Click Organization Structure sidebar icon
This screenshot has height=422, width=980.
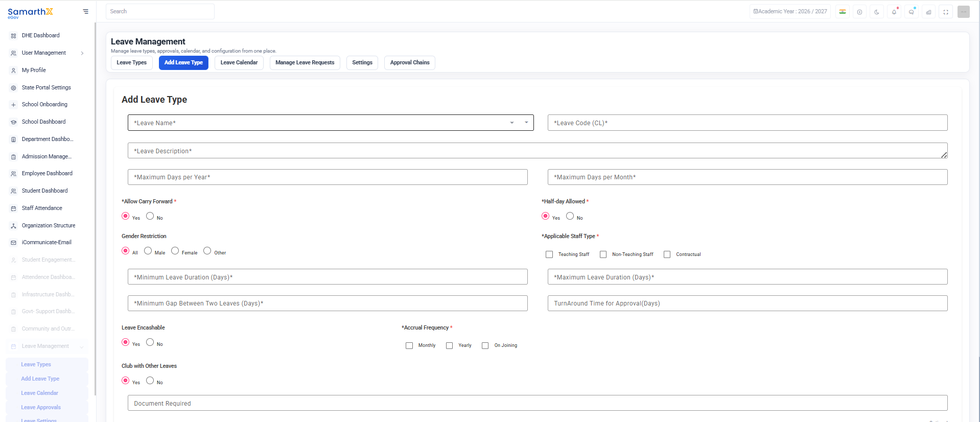click(x=14, y=226)
